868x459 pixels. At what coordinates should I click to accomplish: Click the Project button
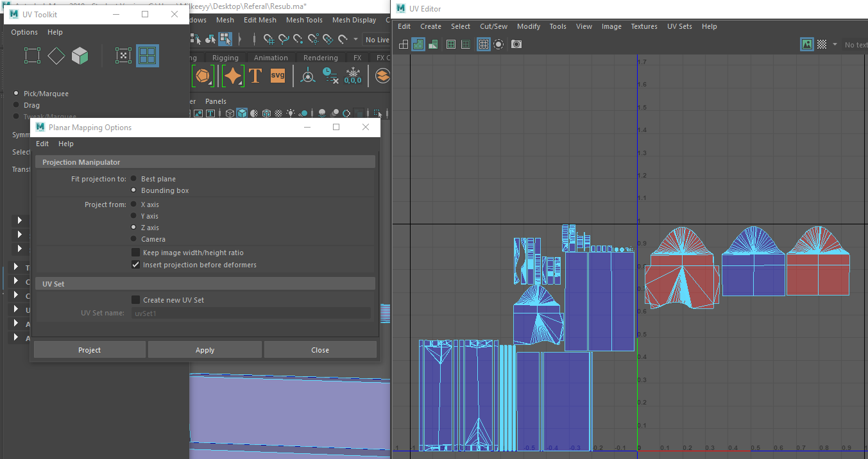(x=89, y=350)
